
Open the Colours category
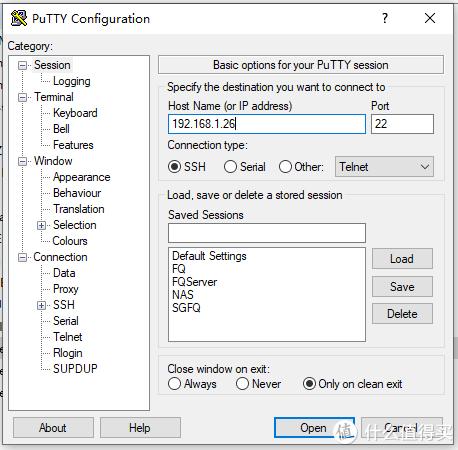click(70, 241)
